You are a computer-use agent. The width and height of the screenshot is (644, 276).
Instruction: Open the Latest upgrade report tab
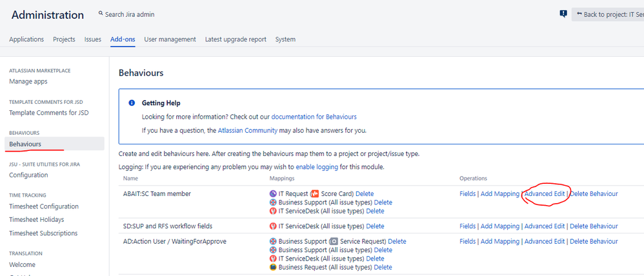[x=236, y=39]
